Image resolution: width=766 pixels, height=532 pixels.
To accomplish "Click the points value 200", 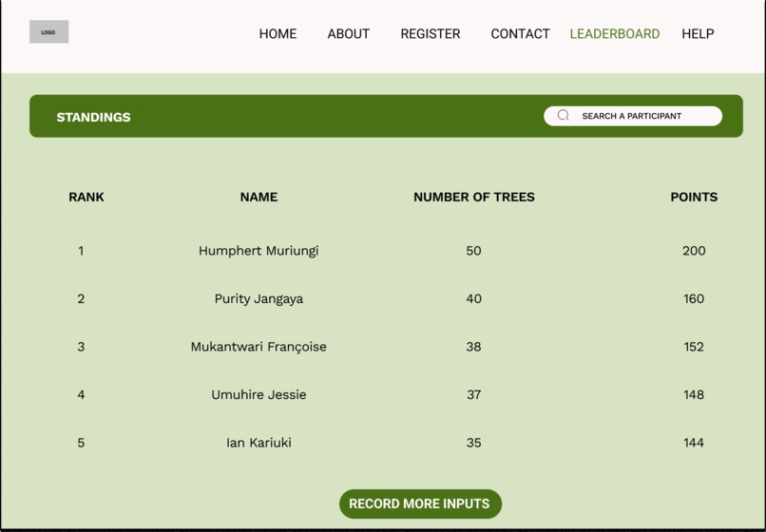I will tap(694, 251).
